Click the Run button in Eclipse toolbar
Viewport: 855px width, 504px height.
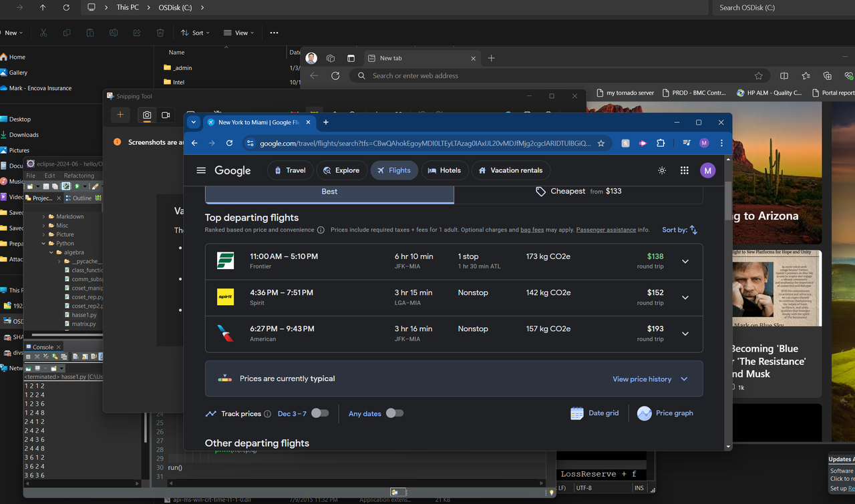pyautogui.click(x=77, y=186)
